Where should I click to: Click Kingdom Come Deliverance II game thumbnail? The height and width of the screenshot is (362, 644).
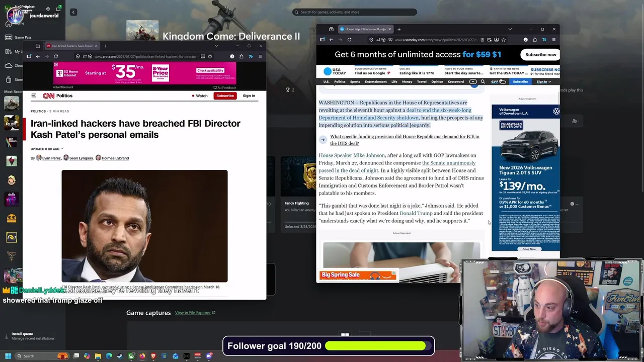[142, 31]
